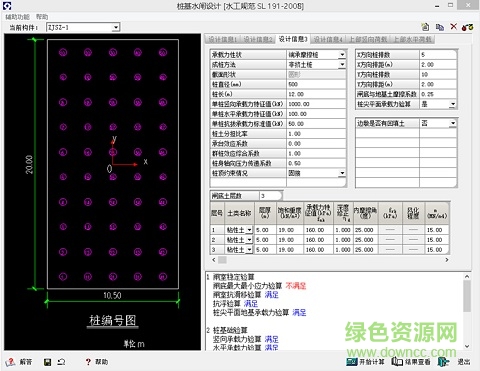Click the X方向桩排数 value 5

tap(437, 55)
